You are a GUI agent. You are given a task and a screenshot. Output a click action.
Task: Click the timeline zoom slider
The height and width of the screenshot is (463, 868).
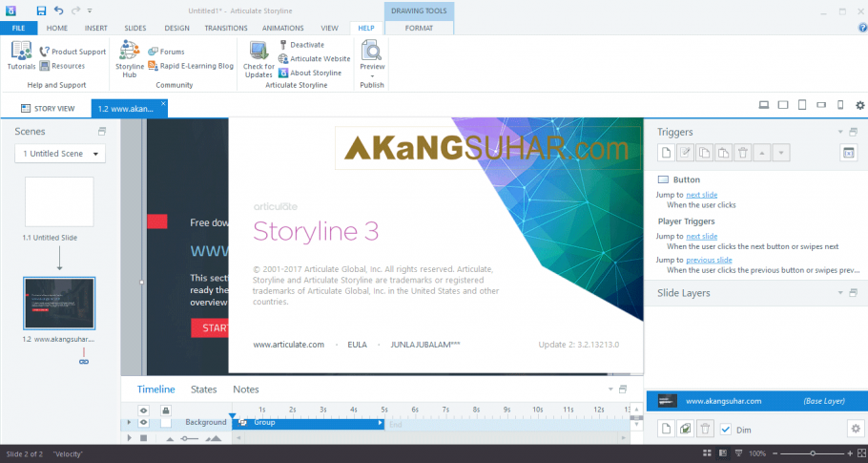click(190, 438)
